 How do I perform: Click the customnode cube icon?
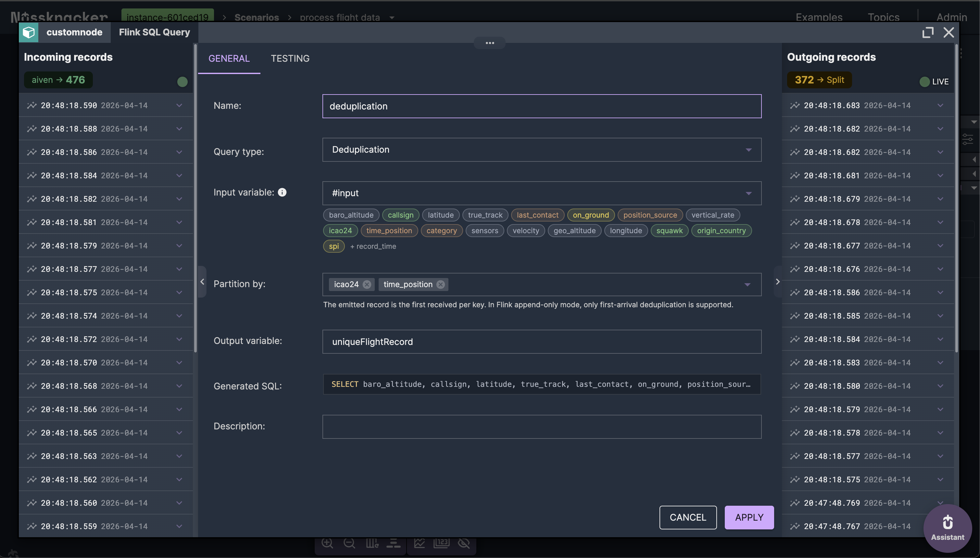(29, 32)
